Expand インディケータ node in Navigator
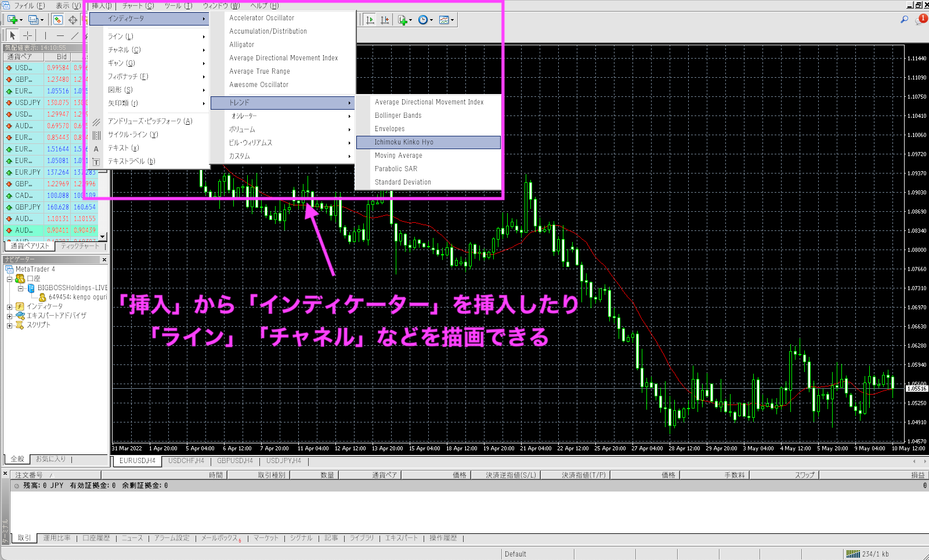This screenshot has height=560, width=929. pyautogui.click(x=9, y=306)
